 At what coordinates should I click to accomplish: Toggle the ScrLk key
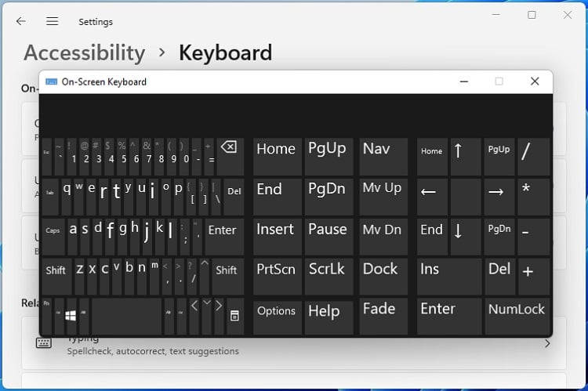coord(328,277)
